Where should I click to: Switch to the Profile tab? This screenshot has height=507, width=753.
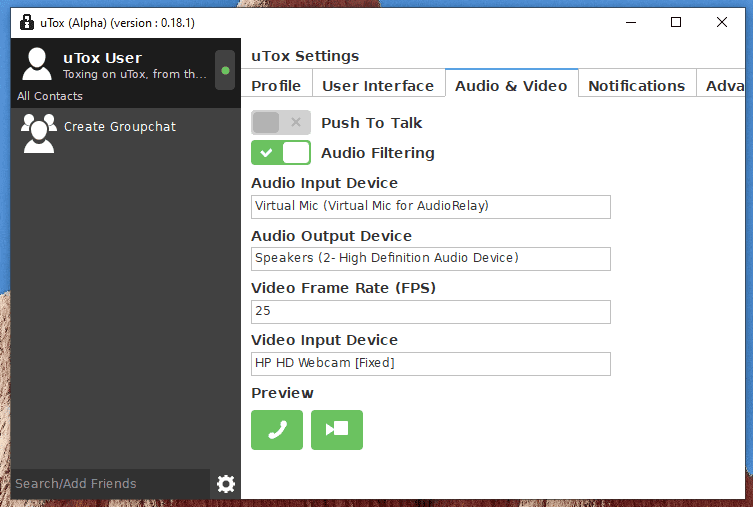coord(276,85)
